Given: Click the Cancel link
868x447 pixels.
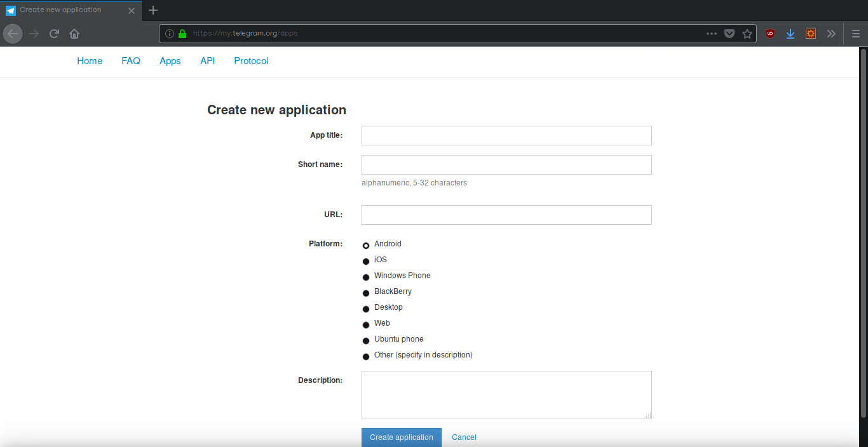Looking at the screenshot, I should pos(463,437).
